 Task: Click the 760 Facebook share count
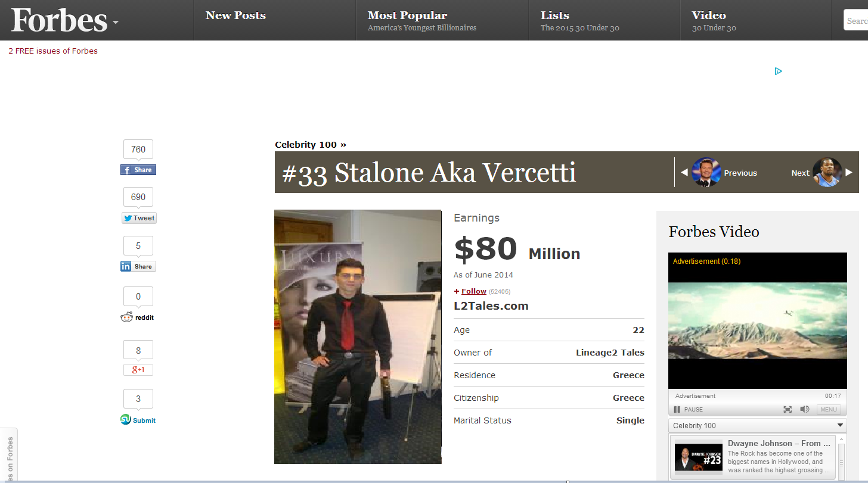click(138, 149)
